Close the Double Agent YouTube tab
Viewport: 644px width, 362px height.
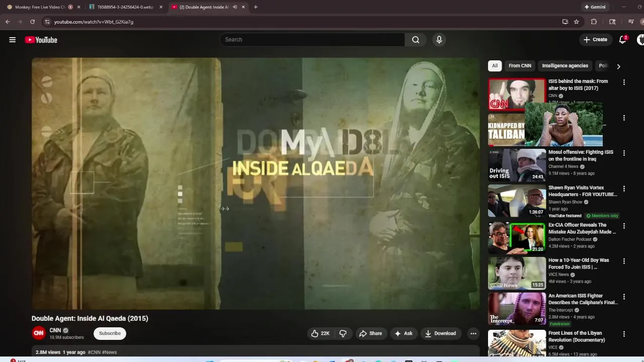point(244,7)
